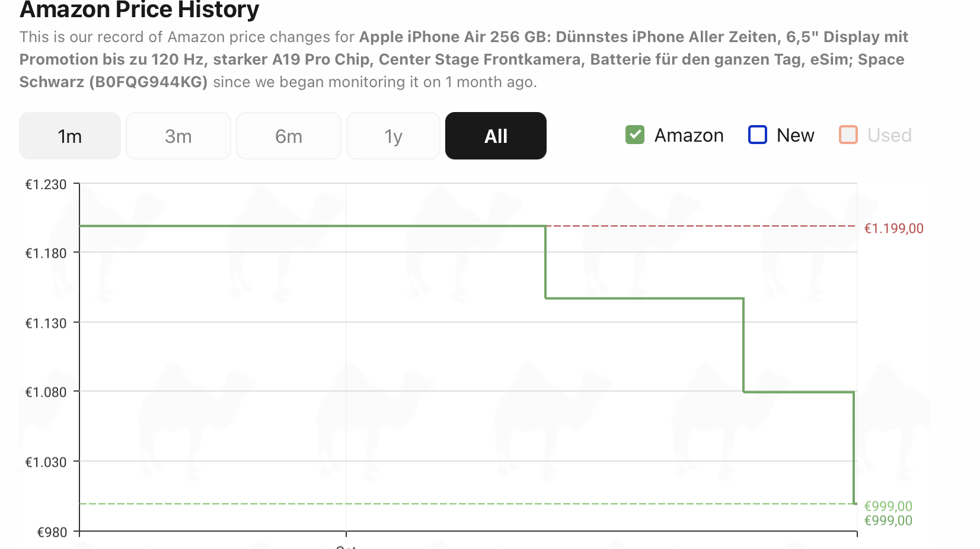
Task: Select the 1m time range tab
Action: point(70,136)
